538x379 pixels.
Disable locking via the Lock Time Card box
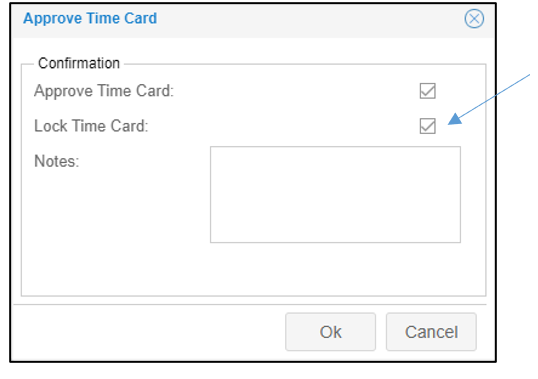[428, 126]
